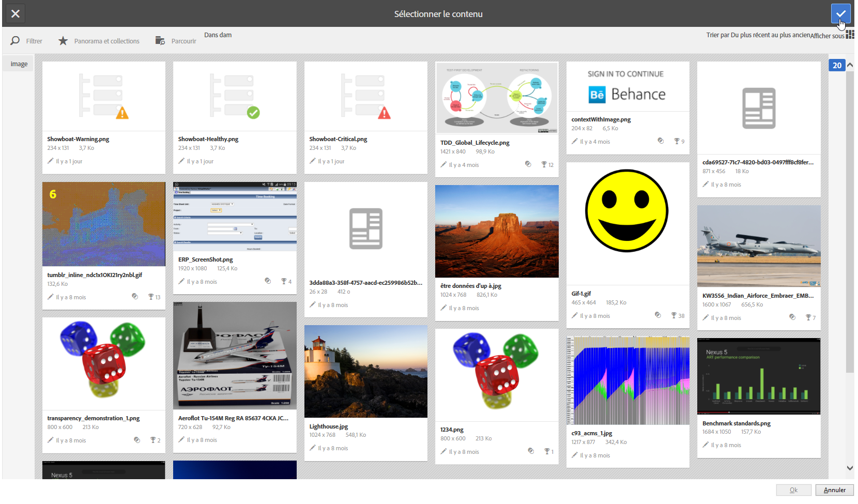Close the dialog with the X button
This screenshot has height=504, width=858.
coord(16,13)
